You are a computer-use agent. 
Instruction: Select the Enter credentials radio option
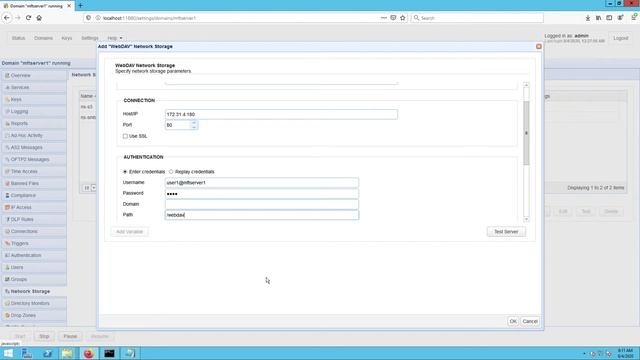(x=125, y=172)
